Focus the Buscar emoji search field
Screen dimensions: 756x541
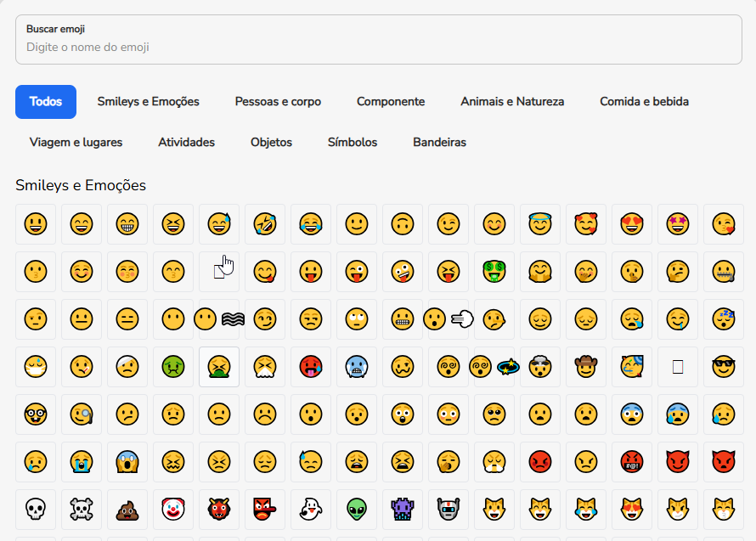point(379,40)
